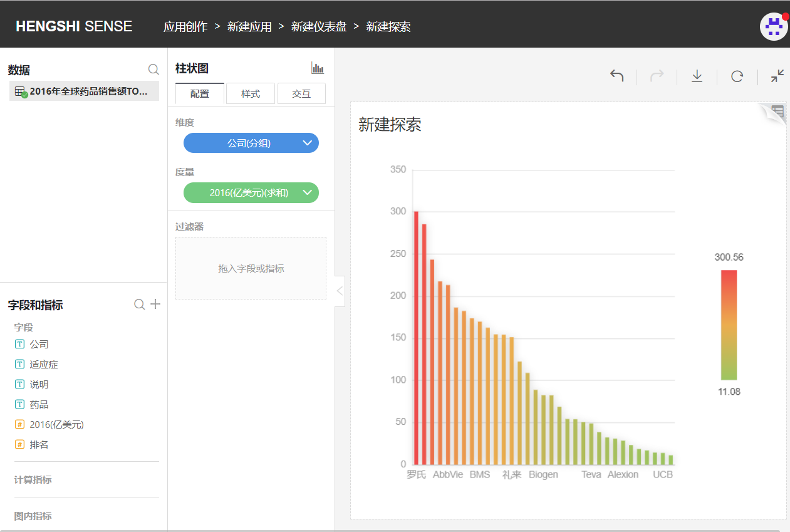Switch to the 样式 tab
This screenshot has height=532, width=790.
coord(251,93)
